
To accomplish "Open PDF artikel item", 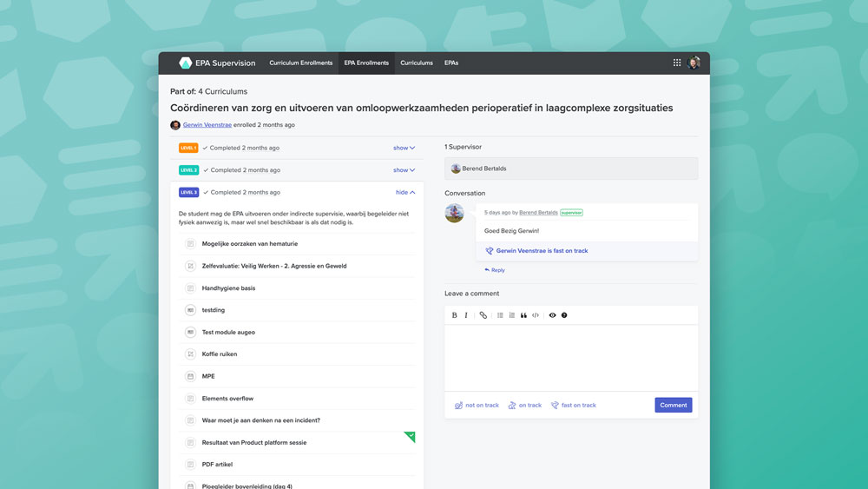I will [217, 465].
